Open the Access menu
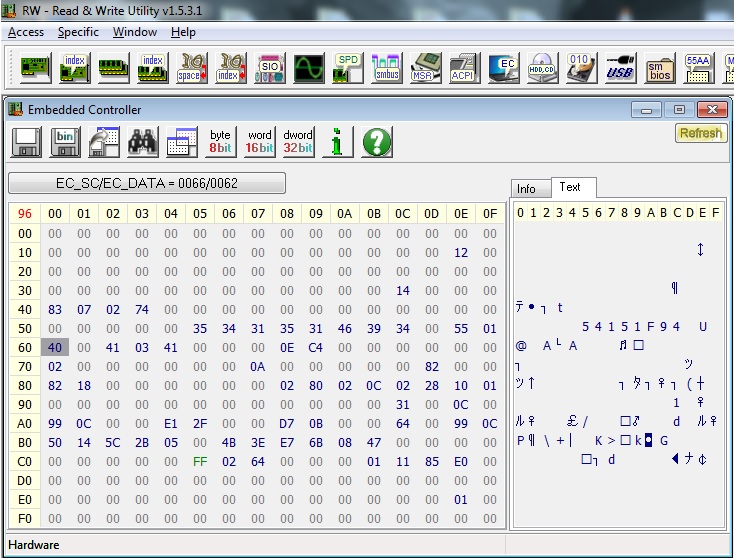The width and height of the screenshot is (734, 558). pos(26,32)
